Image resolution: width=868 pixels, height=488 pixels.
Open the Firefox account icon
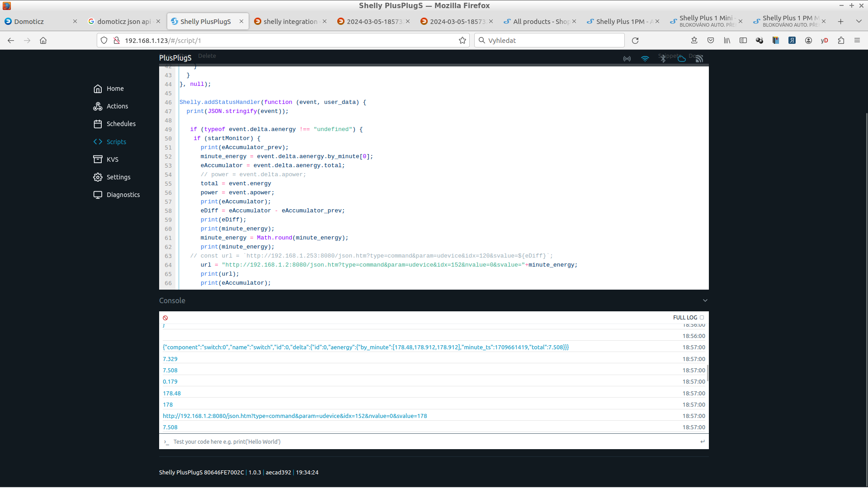coord(808,41)
